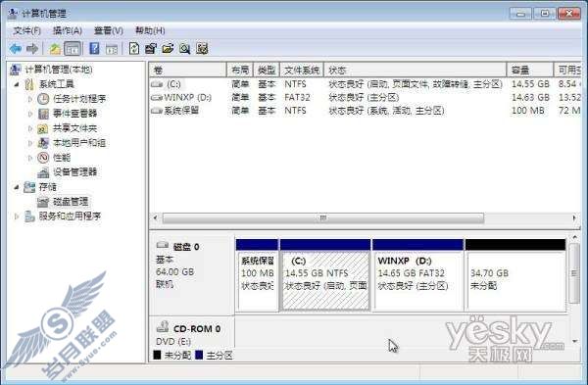Image resolution: width=588 pixels, height=385 pixels.
Task: Open the 帮助(H) menu
Action: click(150, 30)
